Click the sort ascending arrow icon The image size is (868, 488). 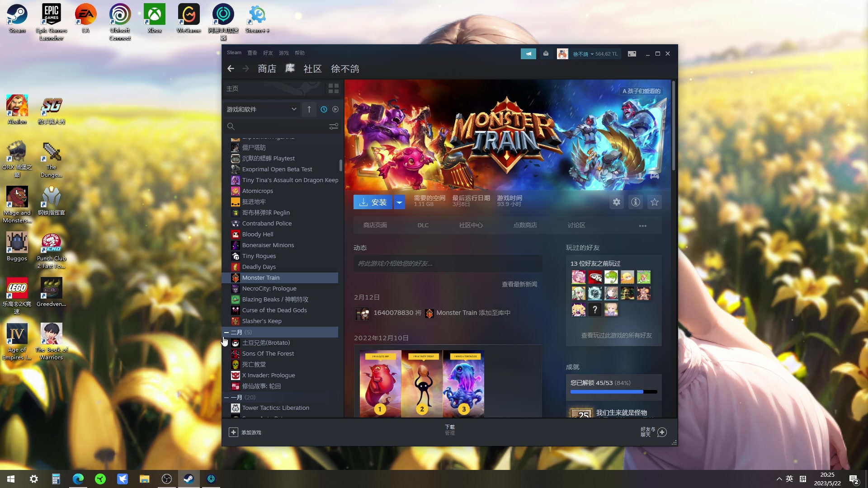pyautogui.click(x=309, y=109)
